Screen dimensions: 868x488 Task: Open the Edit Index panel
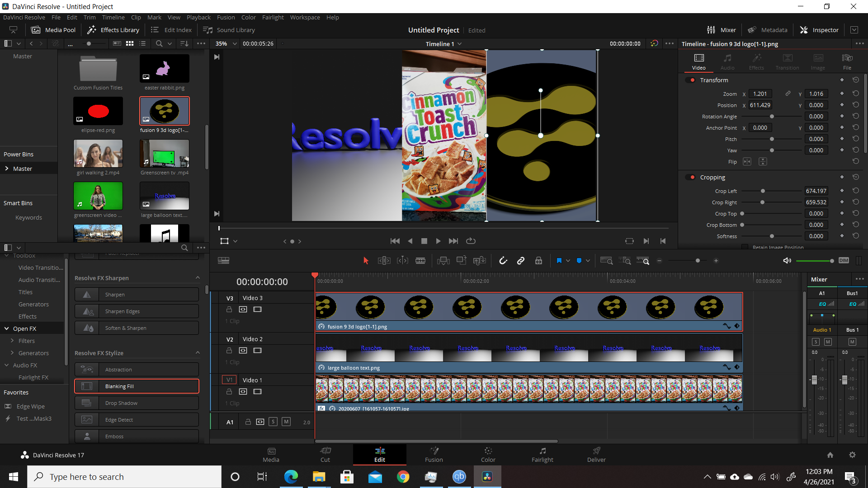point(171,30)
